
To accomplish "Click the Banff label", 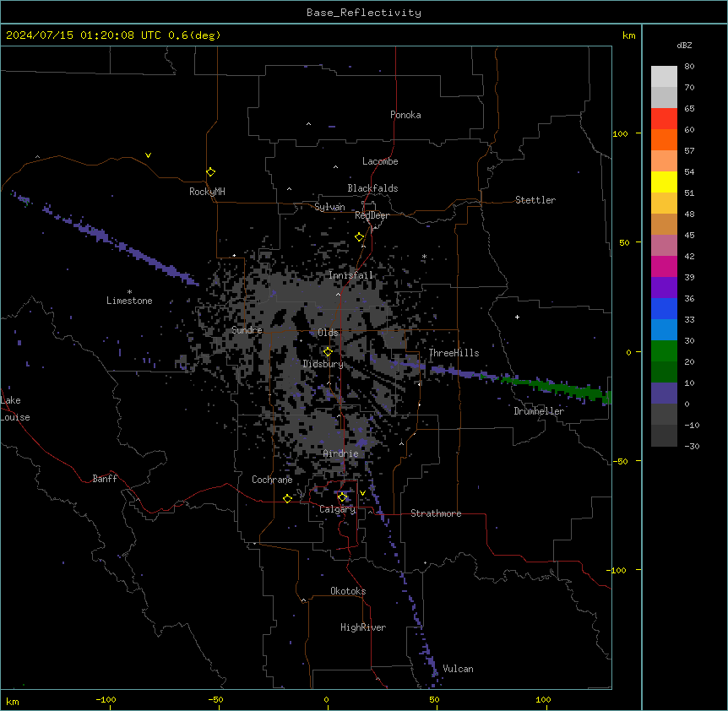I will coord(105,479).
